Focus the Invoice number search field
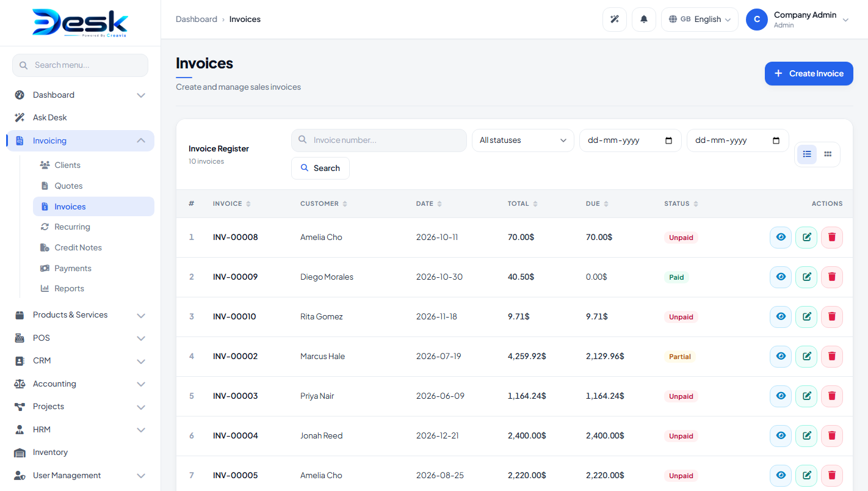Screen dimensions: 868x491 point(379,140)
